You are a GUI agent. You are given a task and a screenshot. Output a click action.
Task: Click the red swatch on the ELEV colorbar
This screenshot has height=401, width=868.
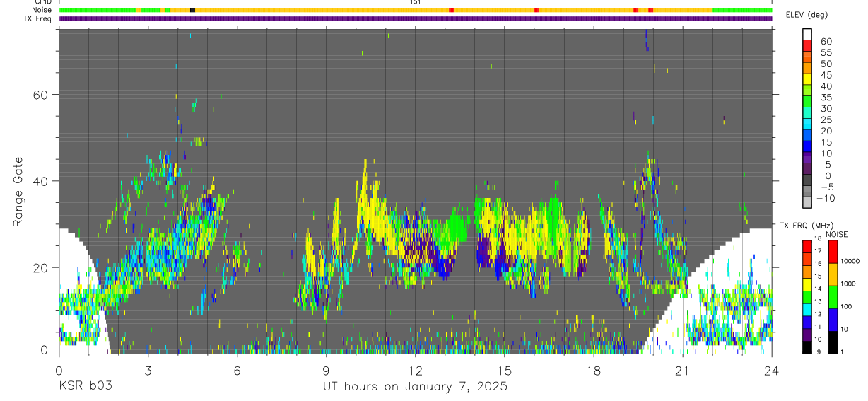coord(807,45)
